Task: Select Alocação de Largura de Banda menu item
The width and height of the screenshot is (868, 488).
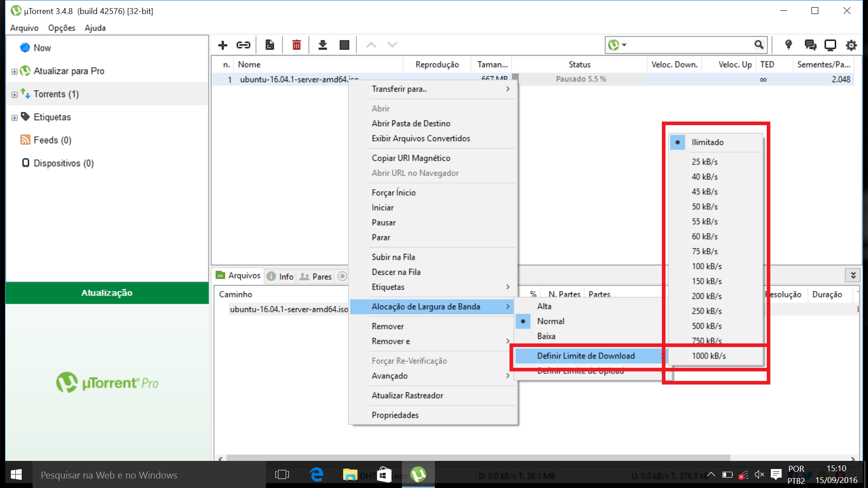Action: pyautogui.click(x=426, y=306)
